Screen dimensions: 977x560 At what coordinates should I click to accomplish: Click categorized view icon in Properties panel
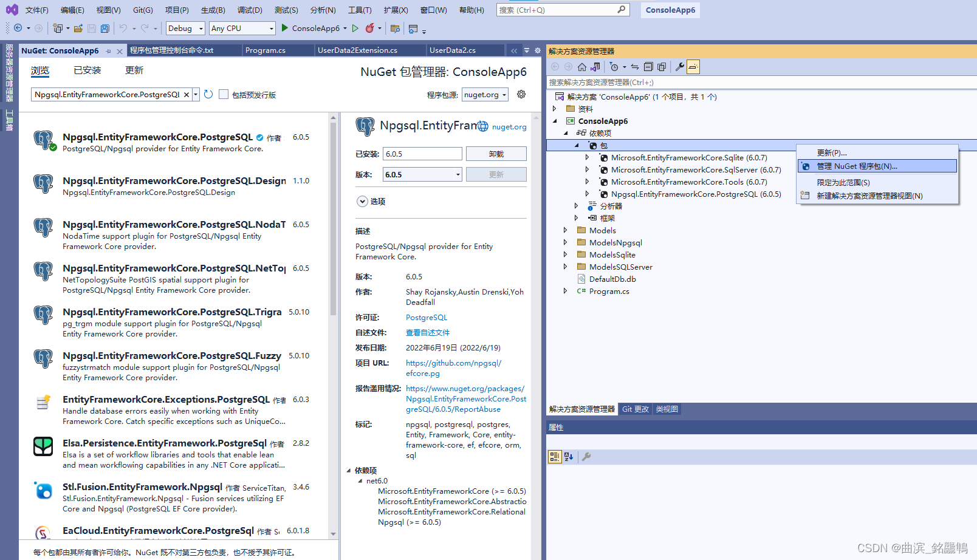[x=555, y=457]
